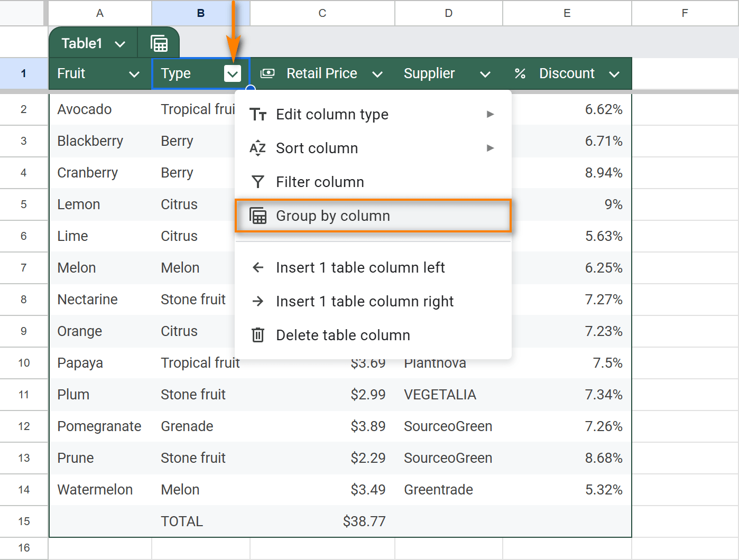Viewport: 739px width, 560px height.
Task: Click the trash icon for Delete table column
Action: (257, 334)
